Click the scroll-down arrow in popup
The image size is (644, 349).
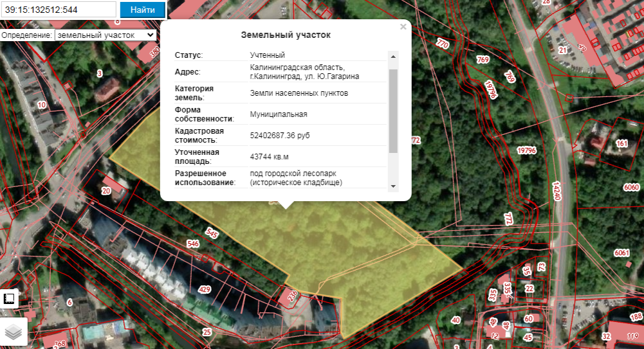tap(393, 186)
